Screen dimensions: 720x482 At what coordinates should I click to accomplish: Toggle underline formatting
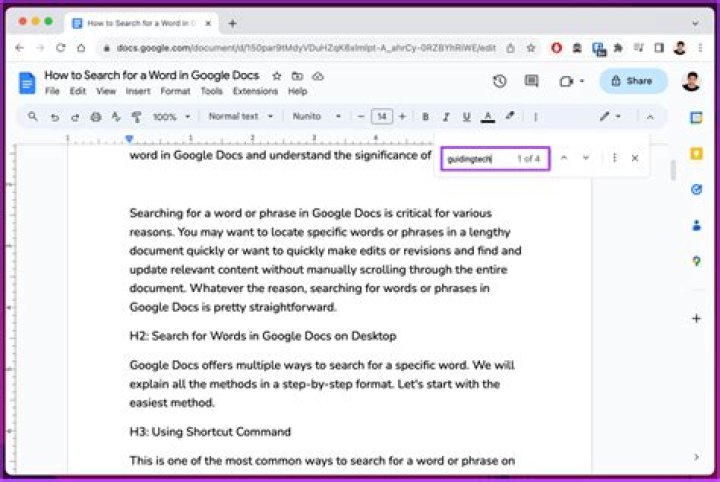point(465,117)
